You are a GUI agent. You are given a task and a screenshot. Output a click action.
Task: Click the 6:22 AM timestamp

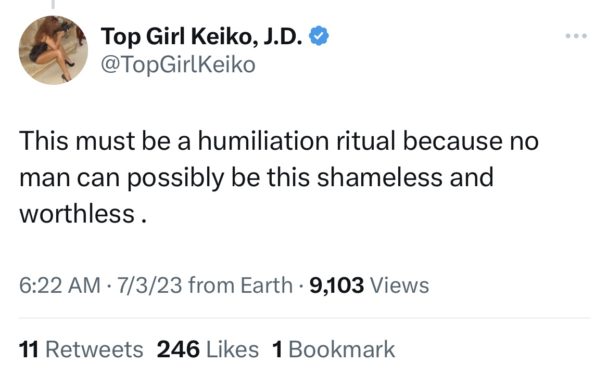pos(60,285)
